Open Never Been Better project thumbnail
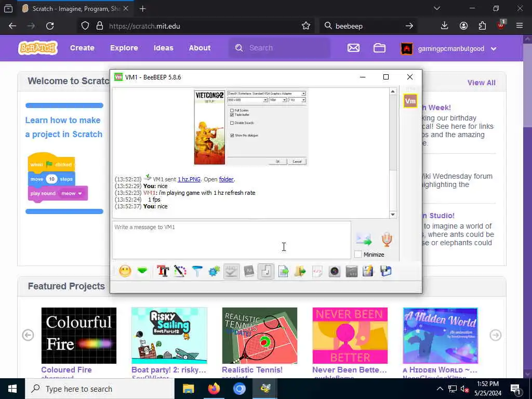Screen dimensions: 532x399 point(350,336)
